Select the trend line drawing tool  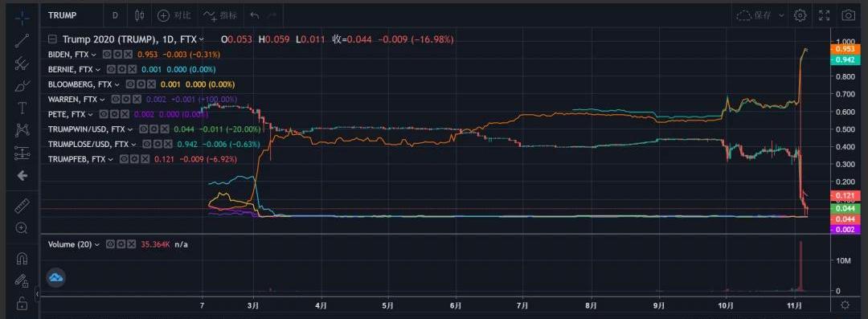tap(23, 40)
